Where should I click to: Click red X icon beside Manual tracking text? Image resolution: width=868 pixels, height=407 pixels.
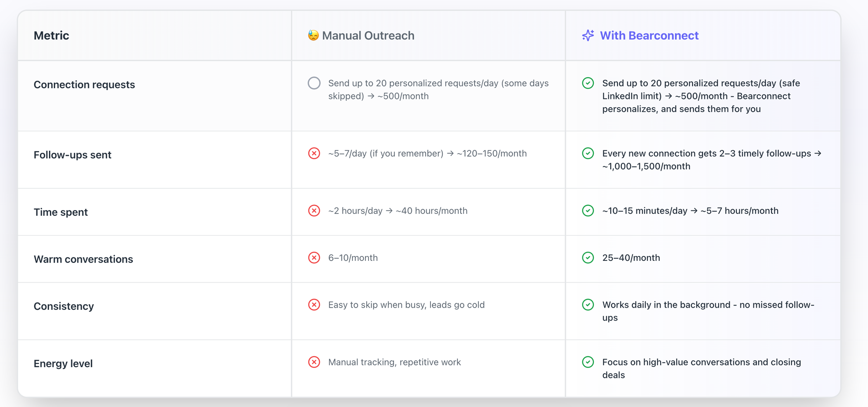pyautogui.click(x=314, y=362)
